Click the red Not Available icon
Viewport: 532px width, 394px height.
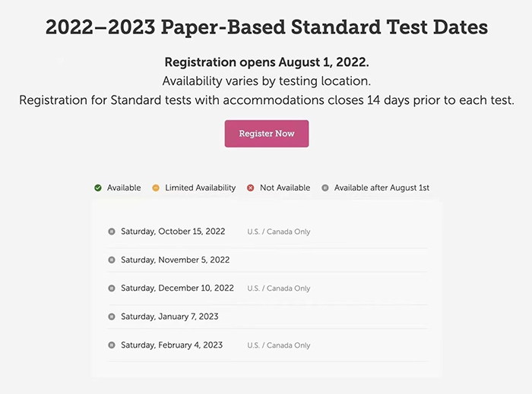click(x=250, y=188)
